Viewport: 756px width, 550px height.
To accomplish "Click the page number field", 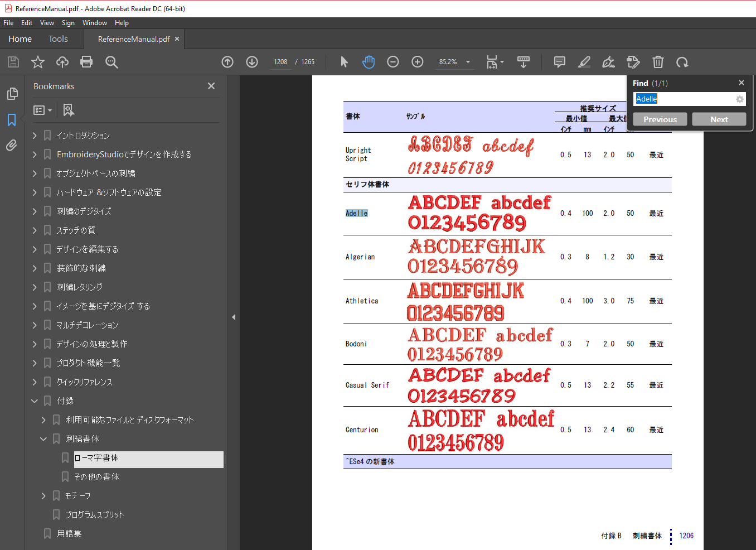I will (280, 62).
